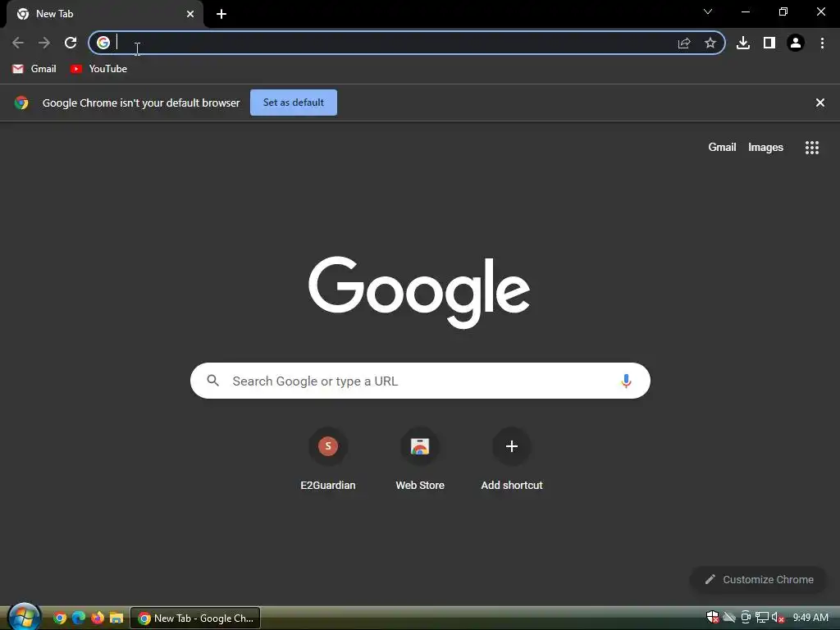Open the Downloads icon in the toolbar
The width and height of the screenshot is (840, 630).
coord(743,43)
